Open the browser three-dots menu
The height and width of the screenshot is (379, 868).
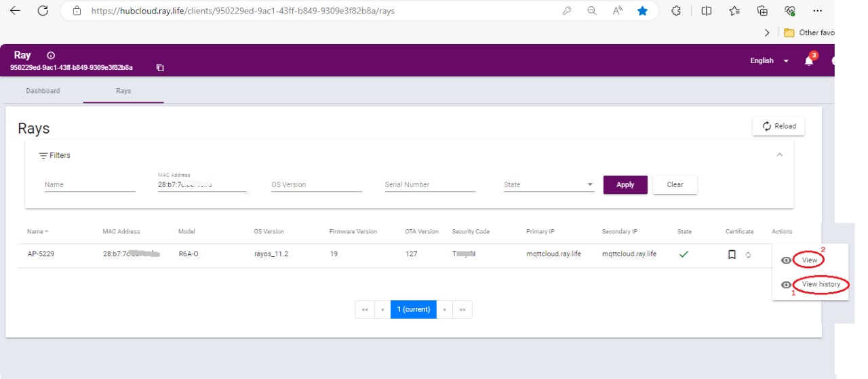[x=818, y=11]
